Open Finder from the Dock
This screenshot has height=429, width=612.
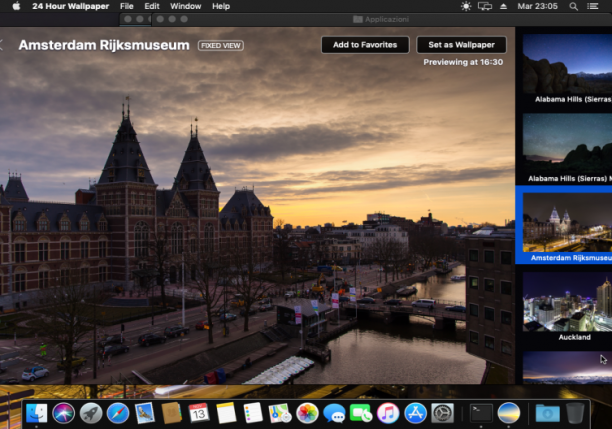click(37, 413)
